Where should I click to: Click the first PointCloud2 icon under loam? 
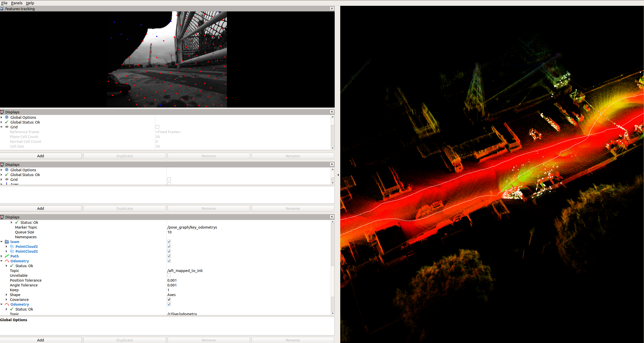[x=12, y=246]
